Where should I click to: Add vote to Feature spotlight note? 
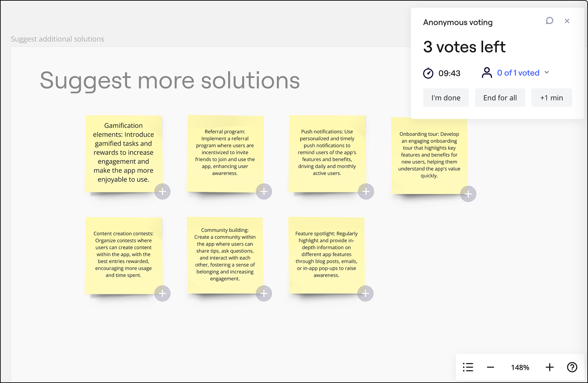(365, 293)
